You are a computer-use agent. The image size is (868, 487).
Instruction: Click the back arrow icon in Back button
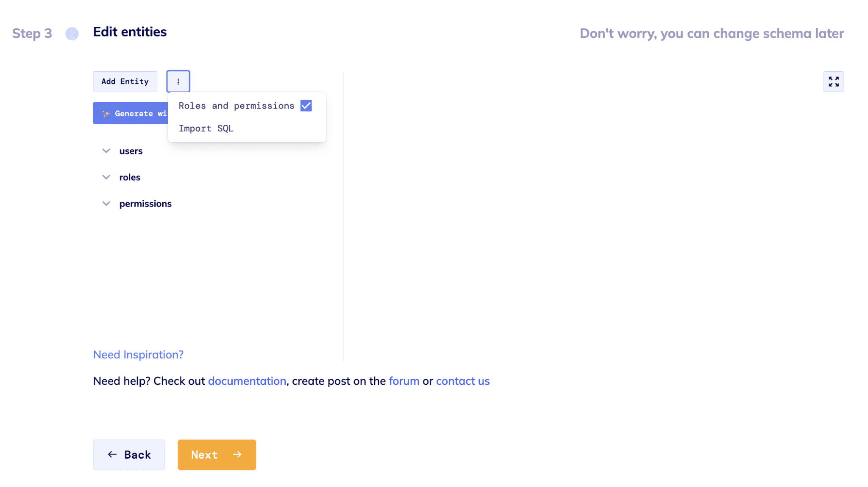click(111, 454)
